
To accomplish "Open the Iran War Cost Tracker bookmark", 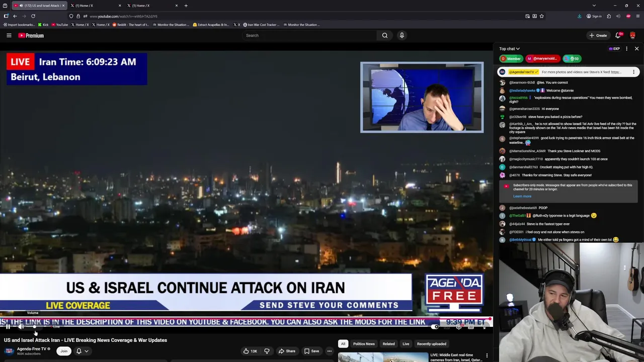I will click(x=261, y=25).
